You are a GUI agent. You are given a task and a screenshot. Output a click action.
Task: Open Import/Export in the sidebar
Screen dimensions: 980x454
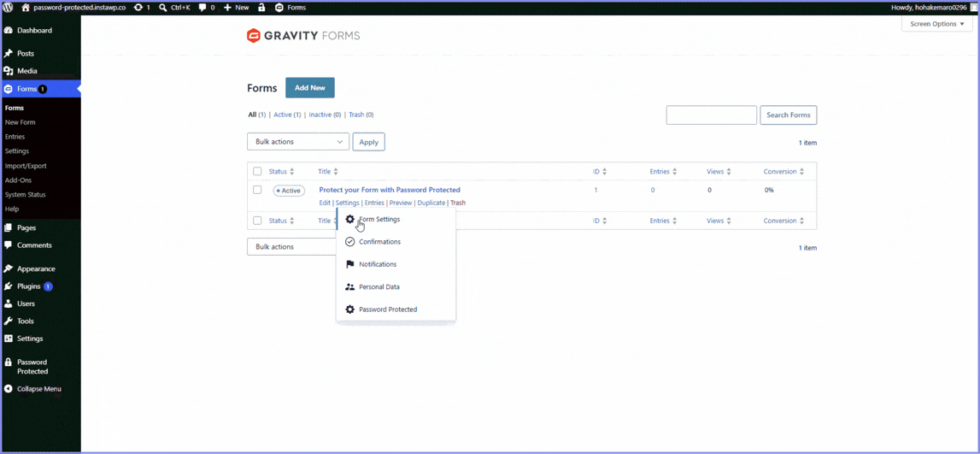pos(26,166)
